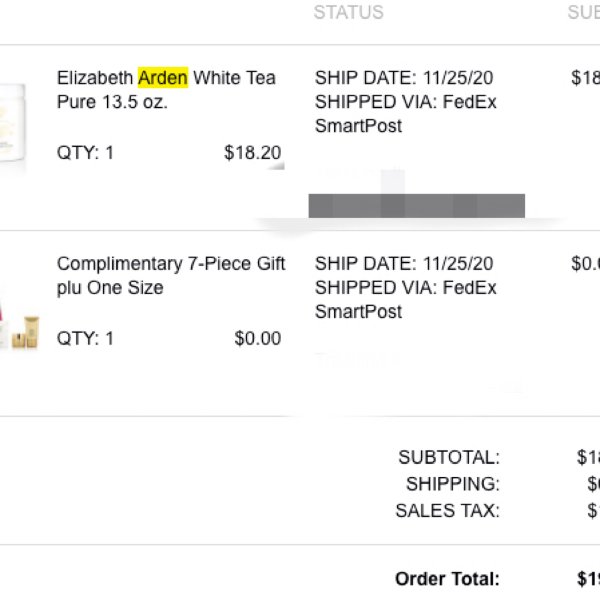Click the $18.20 item price
Screen dimensions: 600x600
(x=253, y=153)
